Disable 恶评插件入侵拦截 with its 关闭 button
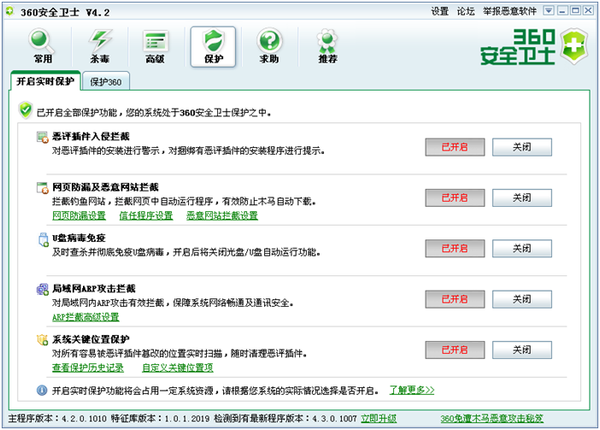This screenshot has width=600, height=430. [521, 146]
